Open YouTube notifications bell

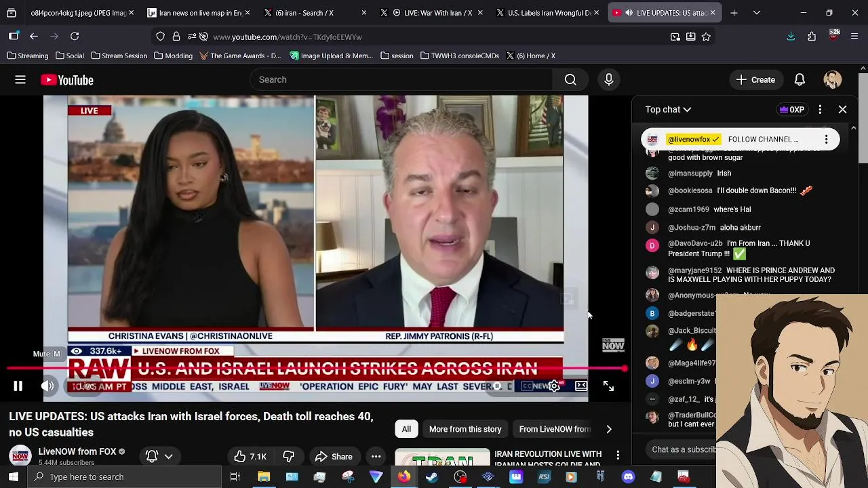point(800,80)
